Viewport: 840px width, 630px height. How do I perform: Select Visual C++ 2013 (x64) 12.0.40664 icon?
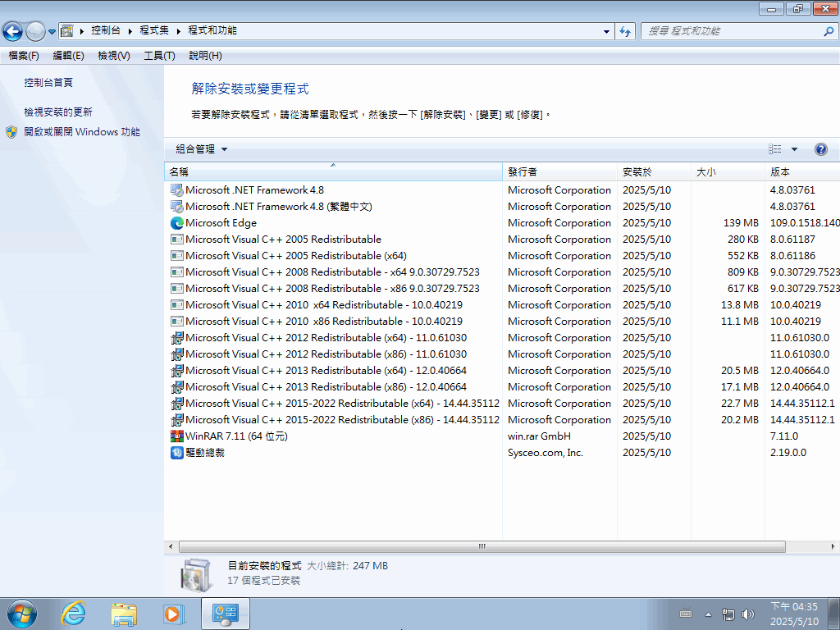click(177, 371)
